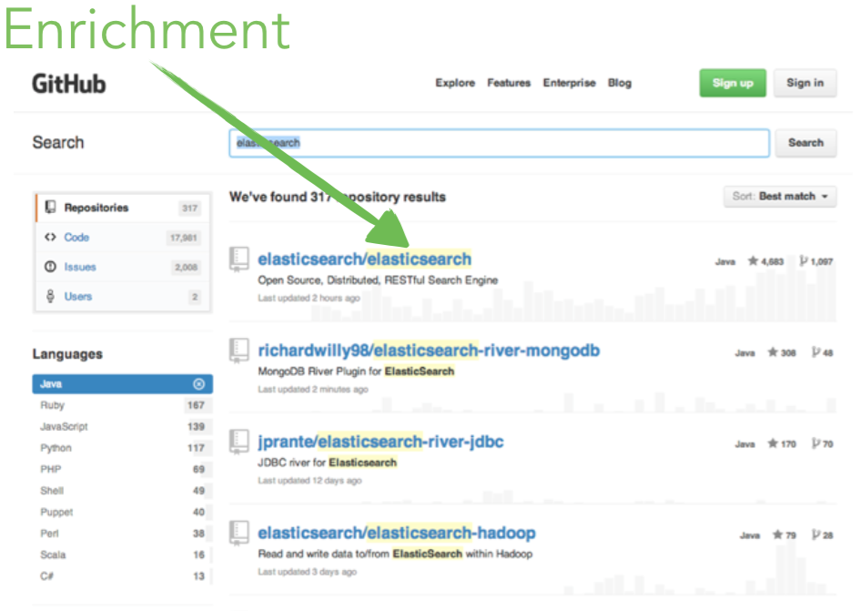The image size is (868, 611).
Task: Click the Languages section heading
Action: point(67,354)
